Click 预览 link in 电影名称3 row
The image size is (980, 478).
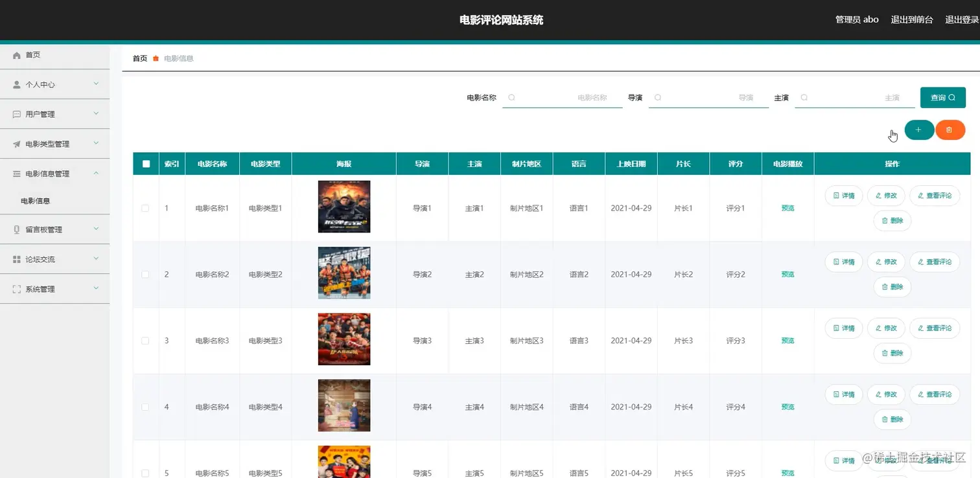pos(788,341)
